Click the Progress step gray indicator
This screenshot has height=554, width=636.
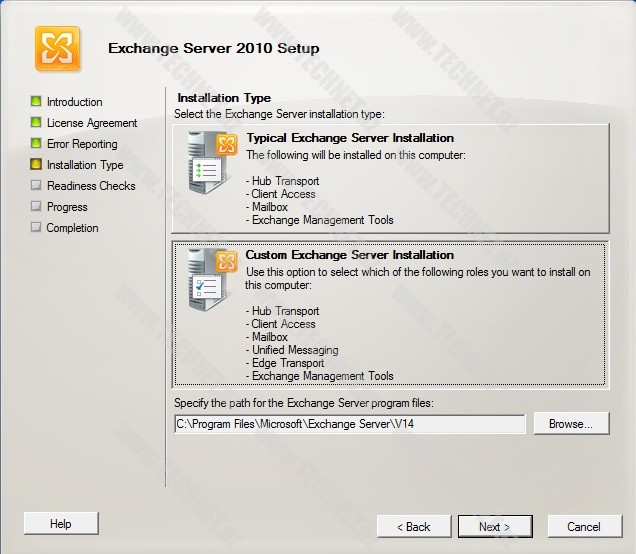(36, 207)
